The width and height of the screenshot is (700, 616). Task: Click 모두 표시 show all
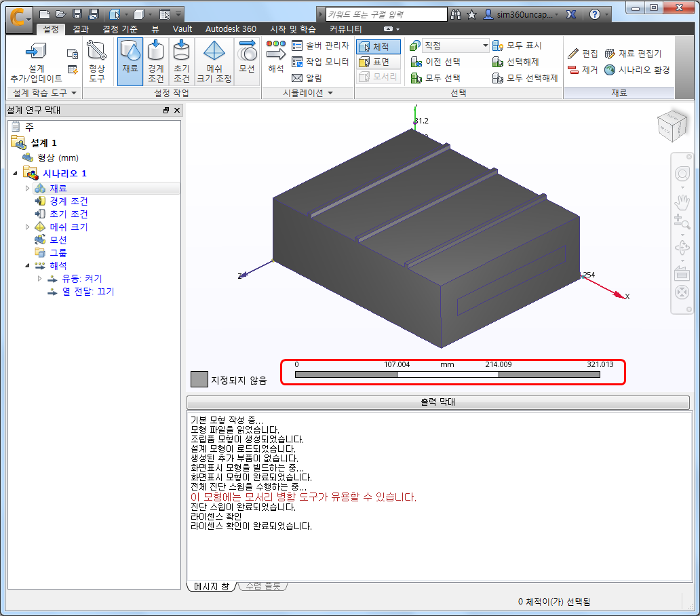(x=517, y=45)
